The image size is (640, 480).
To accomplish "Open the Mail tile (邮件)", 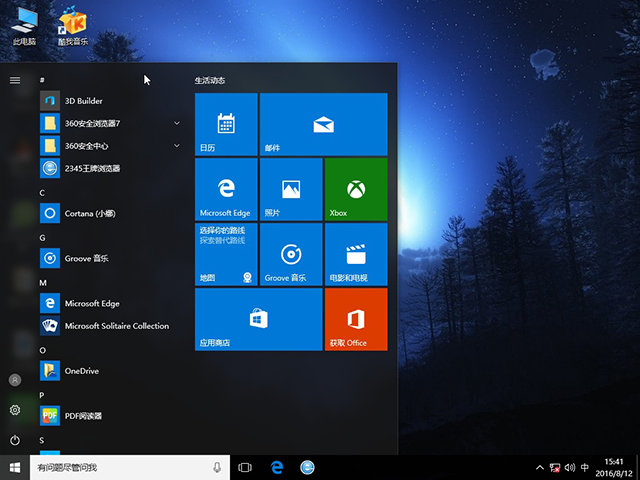I will (x=322, y=124).
